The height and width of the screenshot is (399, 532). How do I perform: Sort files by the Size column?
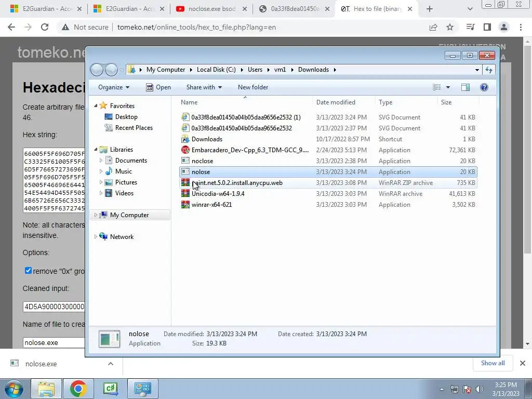point(446,102)
